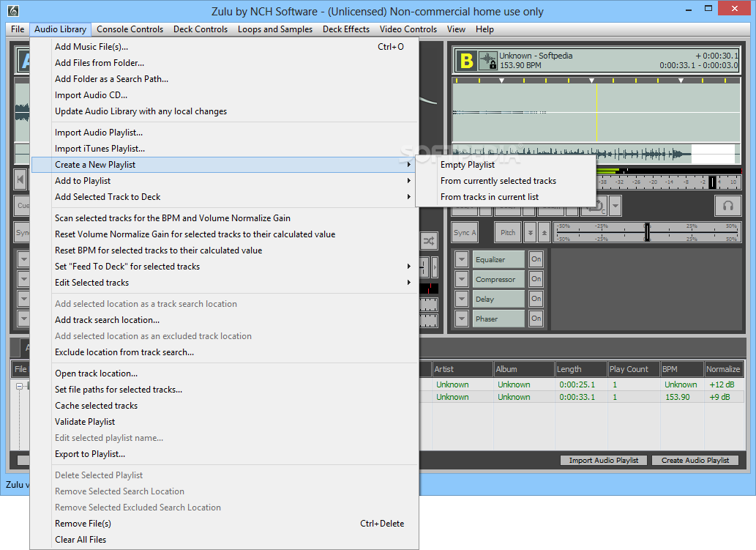This screenshot has height=550, width=756.
Task: Choose Add Music File(s)... from menu
Action: [x=224, y=47]
